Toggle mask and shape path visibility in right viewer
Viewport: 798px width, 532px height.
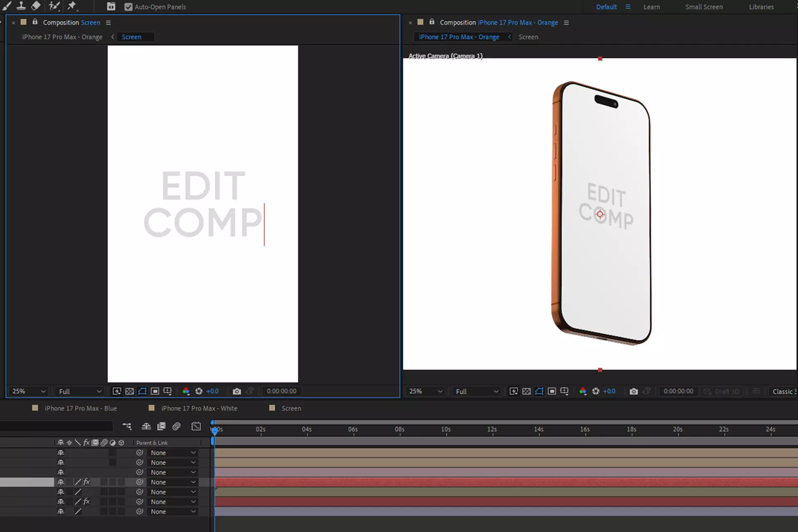(x=539, y=391)
